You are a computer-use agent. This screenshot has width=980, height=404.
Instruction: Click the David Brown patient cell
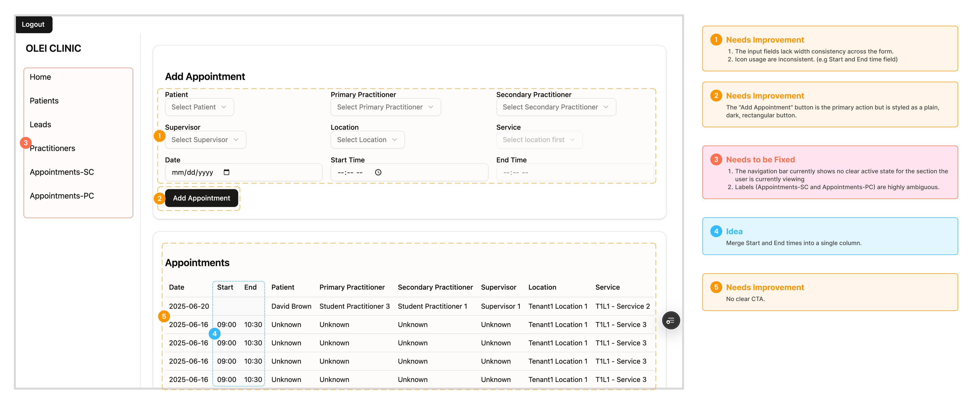point(291,306)
